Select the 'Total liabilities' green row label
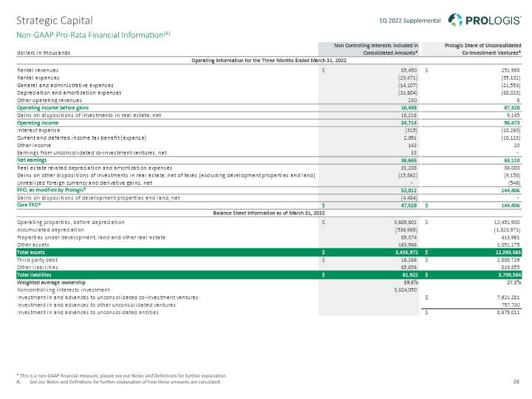 (x=34, y=275)
